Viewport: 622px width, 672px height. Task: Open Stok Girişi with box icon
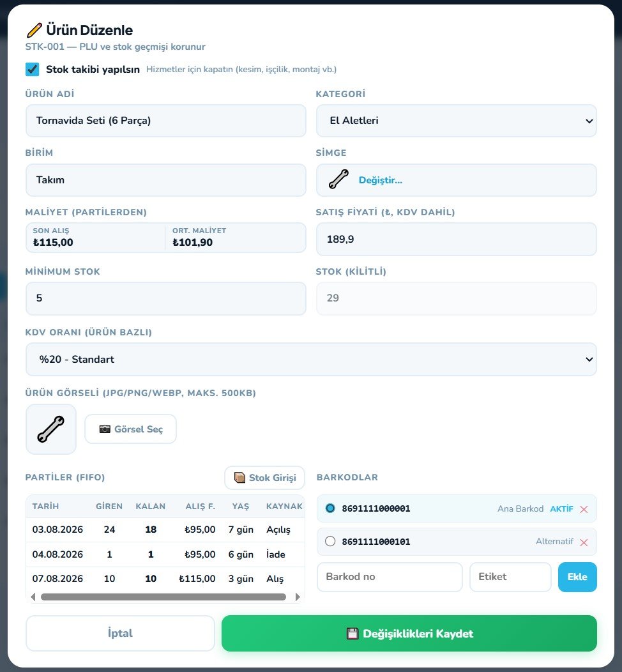[265, 477]
